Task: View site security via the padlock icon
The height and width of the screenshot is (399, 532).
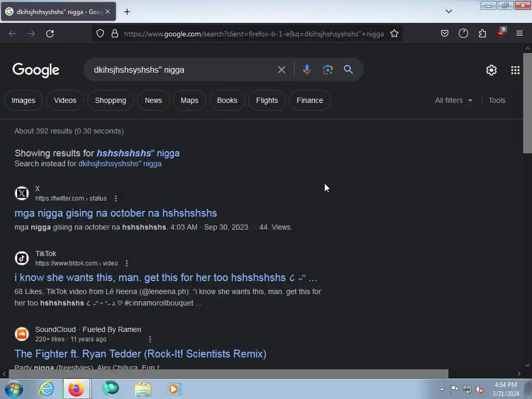Action: click(x=115, y=34)
